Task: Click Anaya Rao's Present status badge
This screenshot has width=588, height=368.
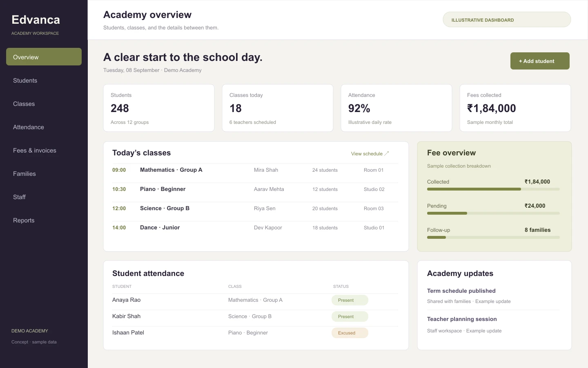Action: (350, 300)
